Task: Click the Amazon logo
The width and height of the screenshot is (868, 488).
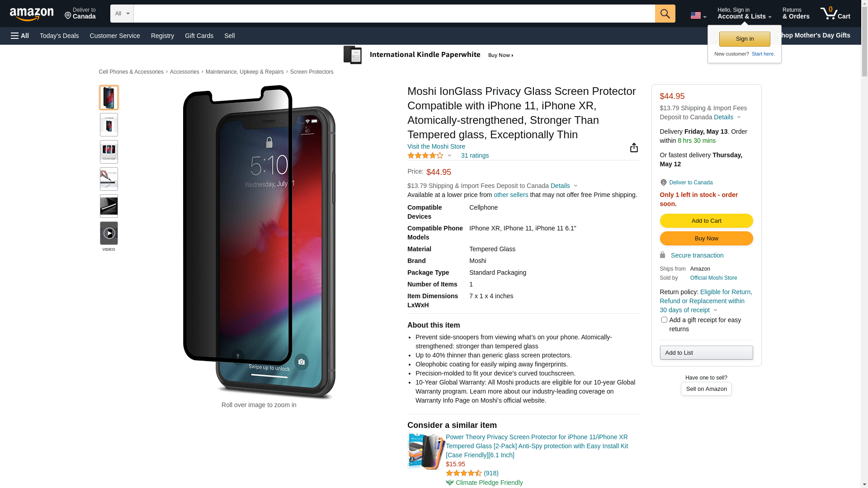Action: click(32, 14)
